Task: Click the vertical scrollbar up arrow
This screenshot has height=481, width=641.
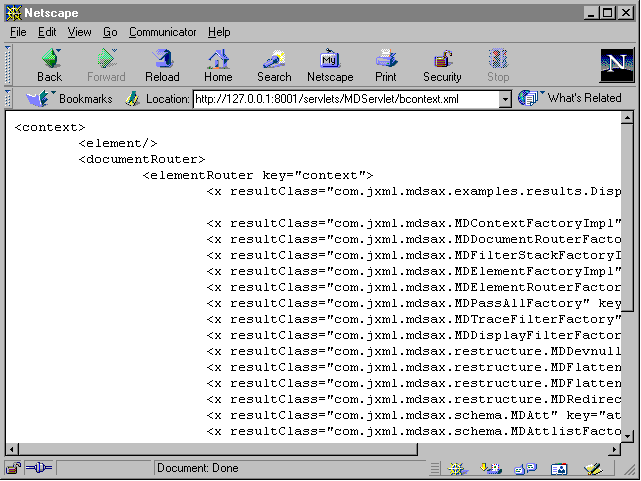Action: pyautogui.click(x=627, y=118)
